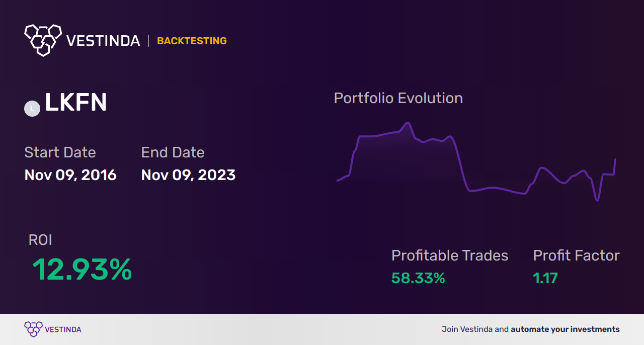Click the 58.33% profitable trades value
The height and width of the screenshot is (345, 644).
click(418, 278)
